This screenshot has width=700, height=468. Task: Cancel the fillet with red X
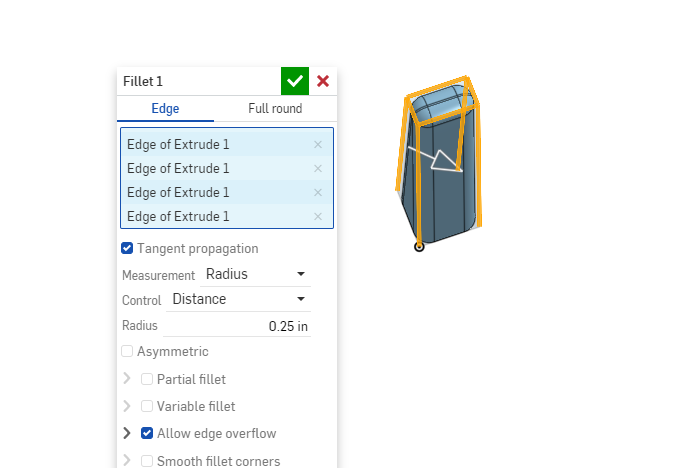[x=323, y=81]
